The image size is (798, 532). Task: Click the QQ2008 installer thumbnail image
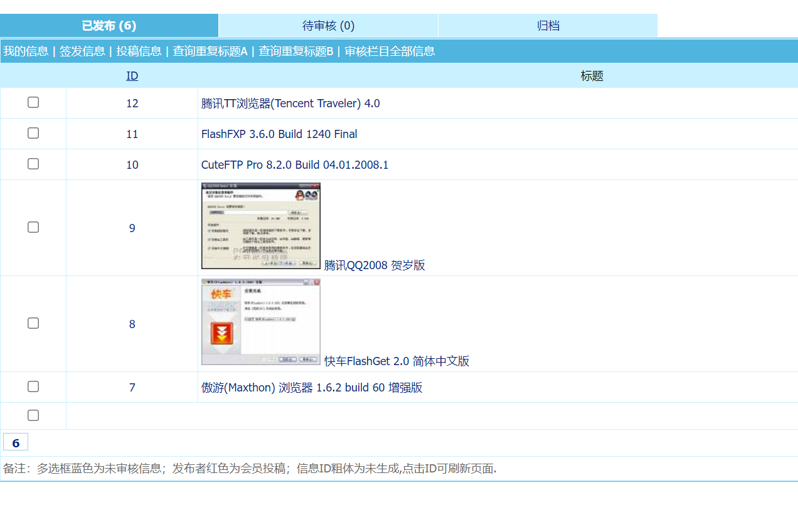click(x=261, y=226)
